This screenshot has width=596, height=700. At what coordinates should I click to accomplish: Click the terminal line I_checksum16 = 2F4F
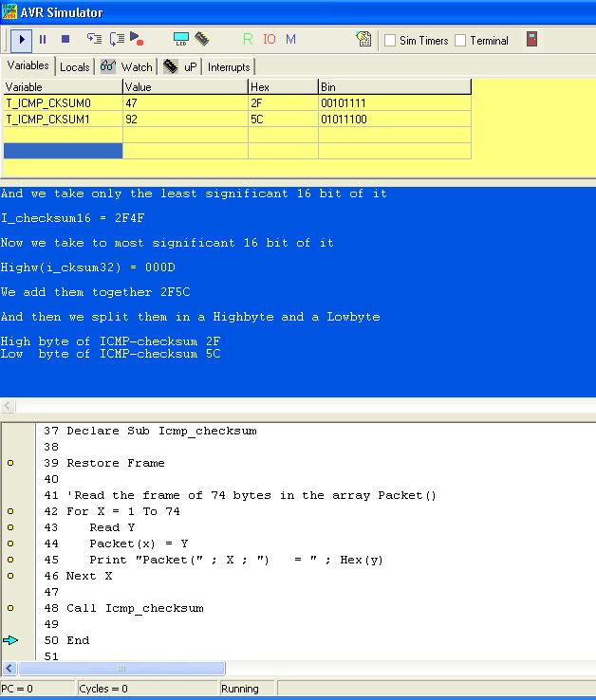point(72,218)
